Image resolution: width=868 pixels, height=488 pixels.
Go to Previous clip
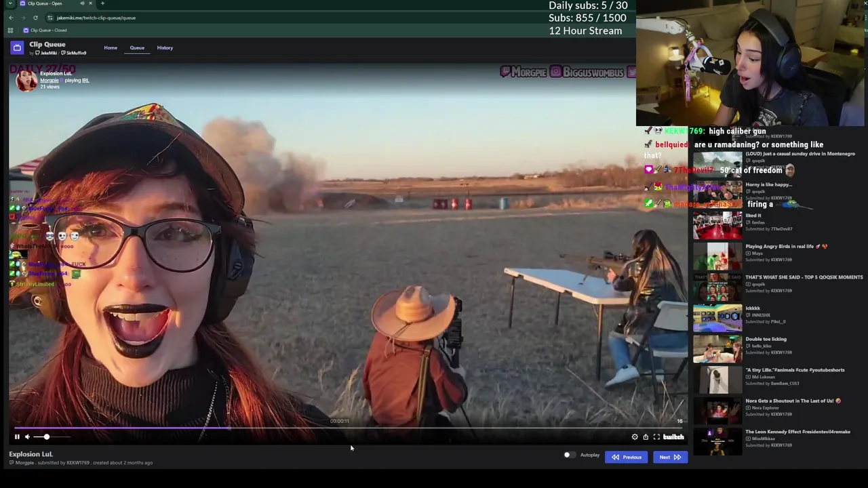[627, 457]
